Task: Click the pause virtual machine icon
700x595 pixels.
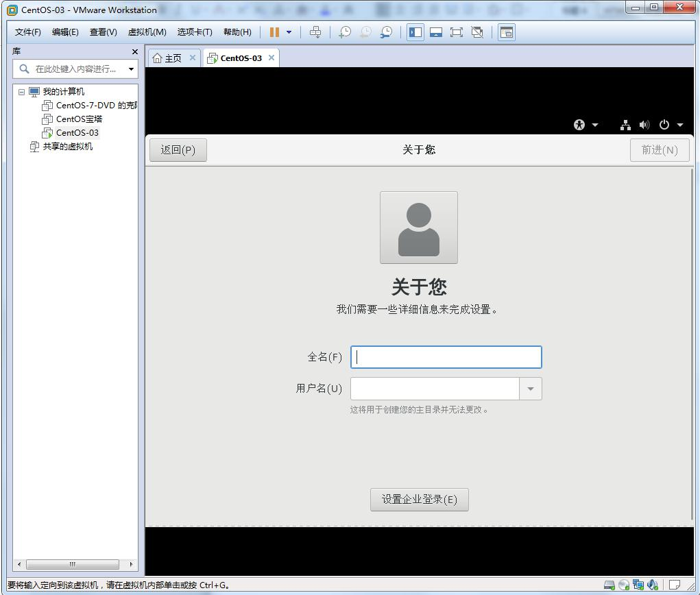Action: (x=274, y=32)
